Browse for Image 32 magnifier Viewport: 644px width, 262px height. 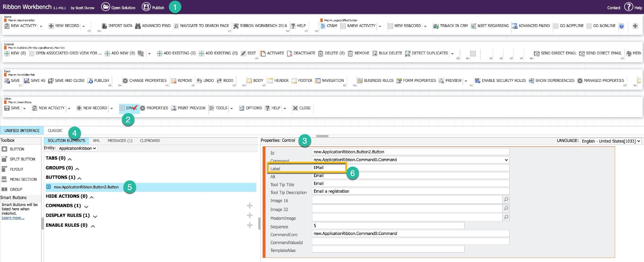(506, 208)
